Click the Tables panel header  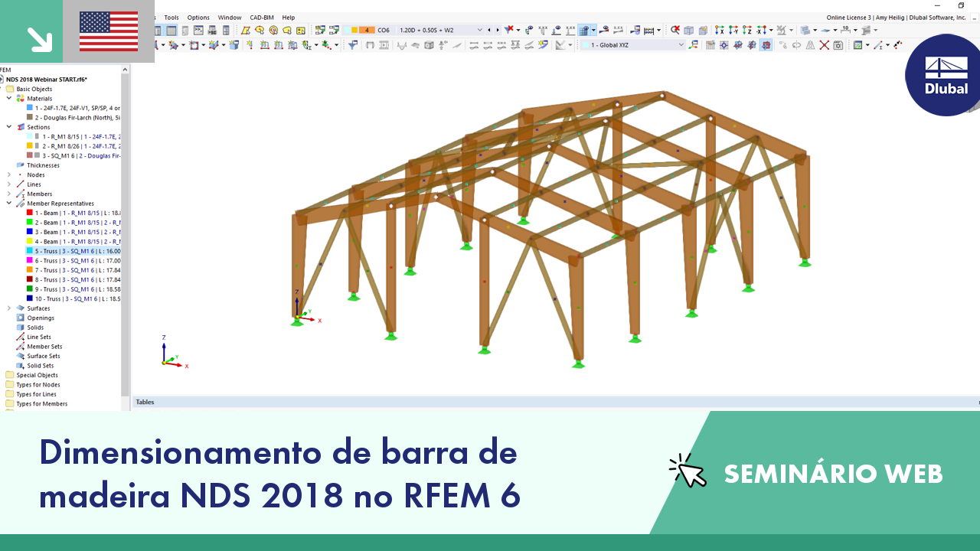click(555, 402)
